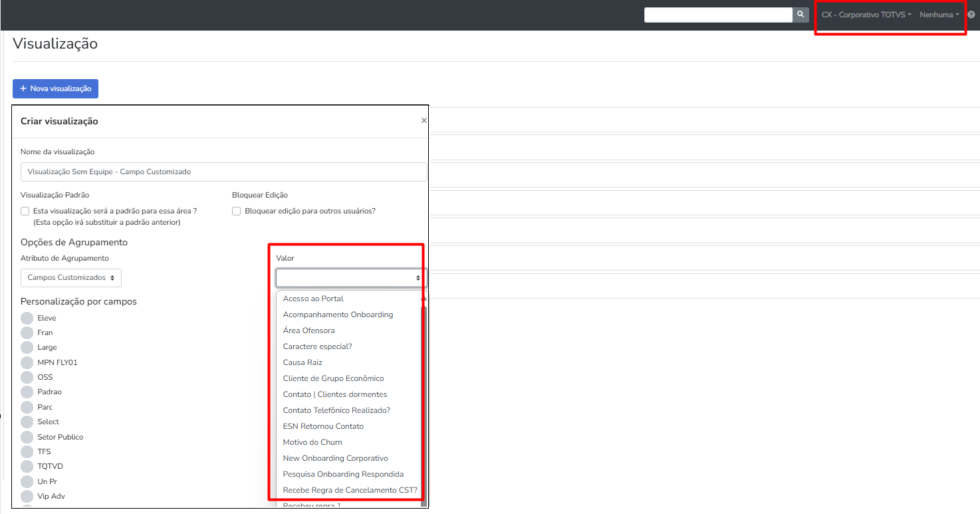Open the help question mark icon
This screenshot has width=980, height=514.
tap(971, 15)
